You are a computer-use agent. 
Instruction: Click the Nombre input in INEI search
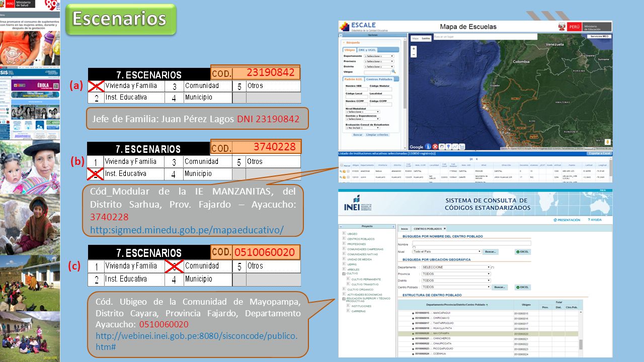(471, 243)
